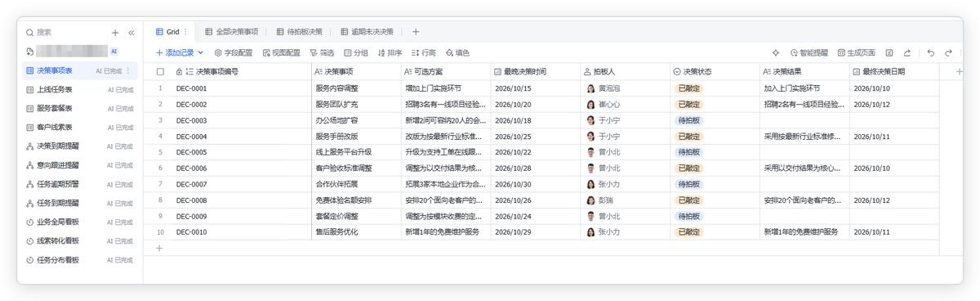Click the plus icon beside sidebar search
The height and width of the screenshot is (301, 980).
115,32
